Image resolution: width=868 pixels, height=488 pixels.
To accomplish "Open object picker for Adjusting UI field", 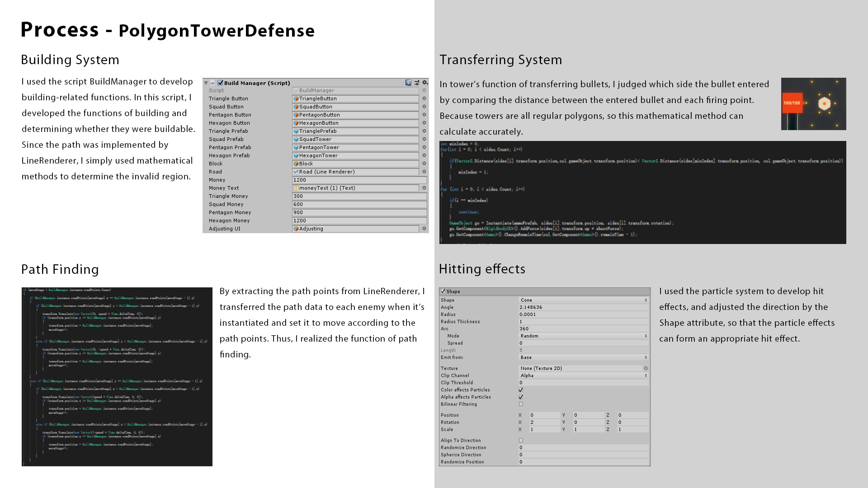I will point(424,229).
